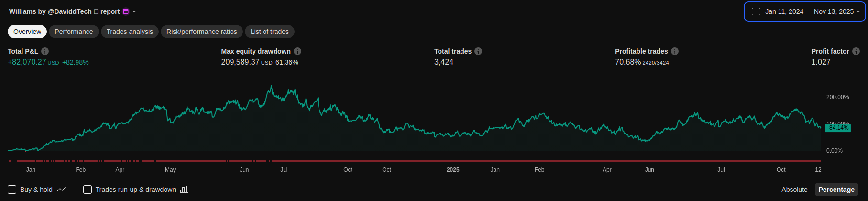Switch chart to Absolute values
Screen dimensions: 868x201
(794, 190)
